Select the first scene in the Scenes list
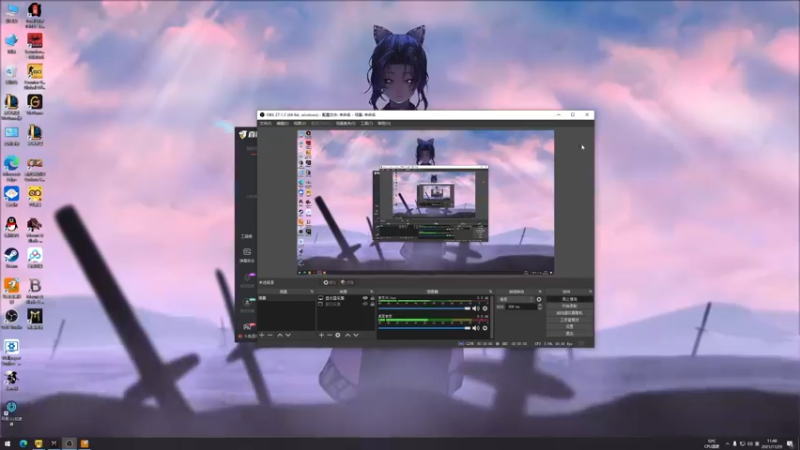800x450 pixels. coord(286,298)
